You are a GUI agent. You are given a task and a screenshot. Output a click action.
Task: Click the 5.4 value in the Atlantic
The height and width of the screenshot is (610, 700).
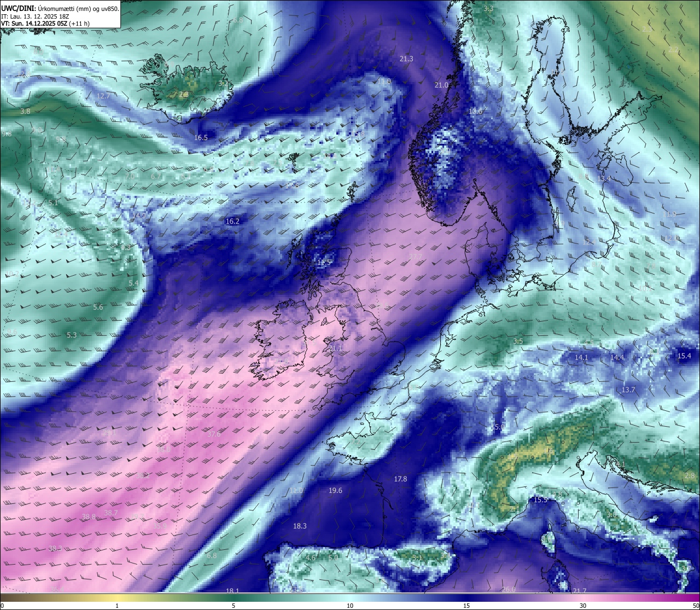point(133,283)
